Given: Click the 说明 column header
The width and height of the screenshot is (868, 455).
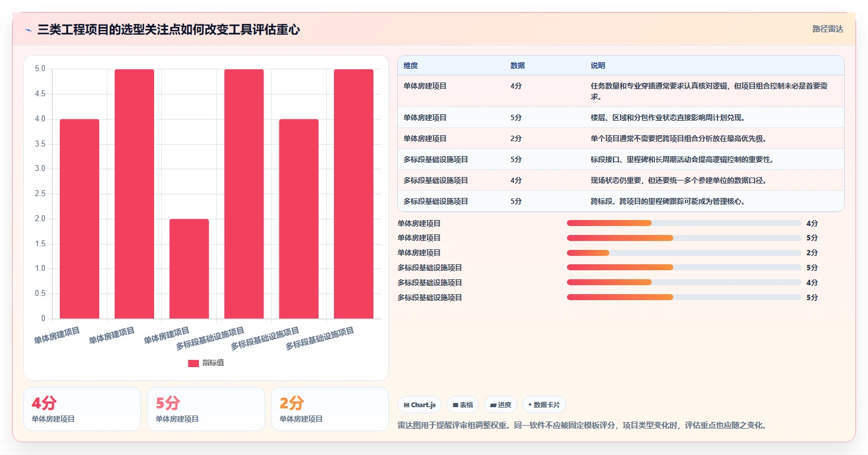Looking at the screenshot, I should coord(598,66).
